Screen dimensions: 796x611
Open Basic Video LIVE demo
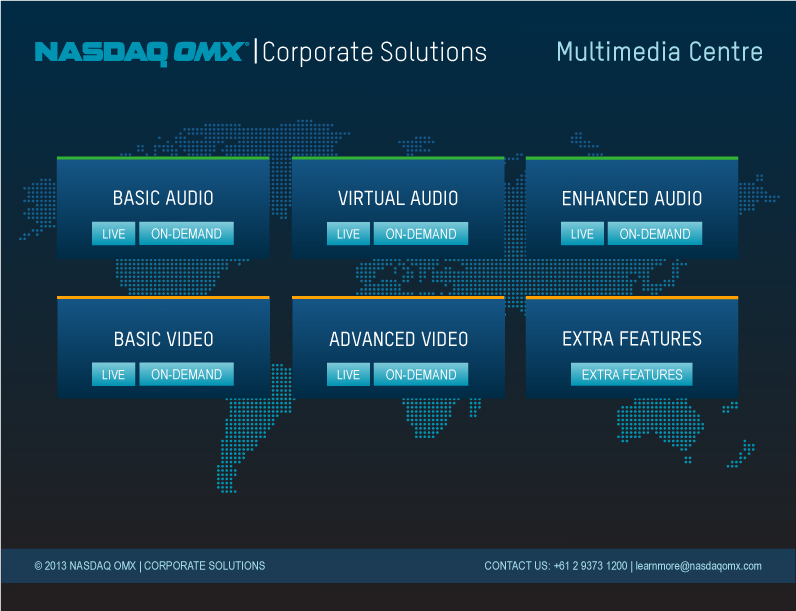pos(113,374)
